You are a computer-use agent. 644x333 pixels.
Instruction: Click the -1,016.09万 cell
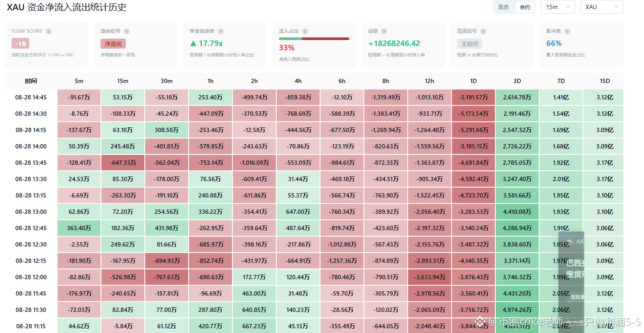click(x=254, y=163)
